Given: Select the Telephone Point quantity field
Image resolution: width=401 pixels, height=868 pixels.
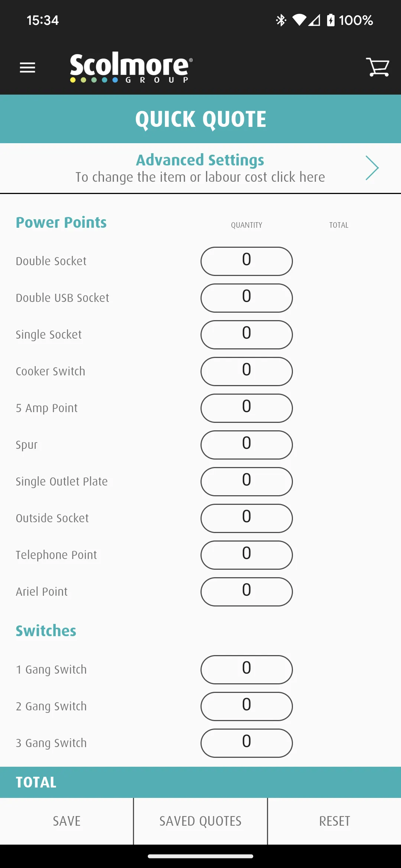Looking at the screenshot, I should 247,555.
